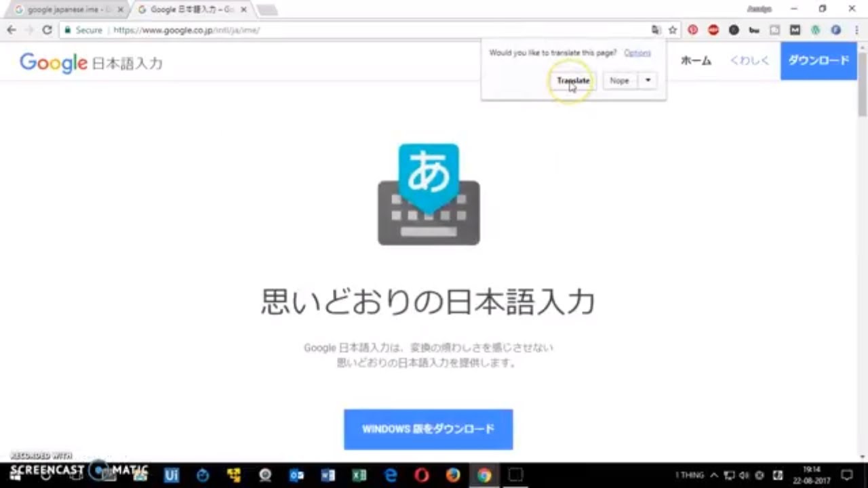Viewport: 868px width, 488px height.
Task: Open Word from the taskbar
Action: coord(328,475)
